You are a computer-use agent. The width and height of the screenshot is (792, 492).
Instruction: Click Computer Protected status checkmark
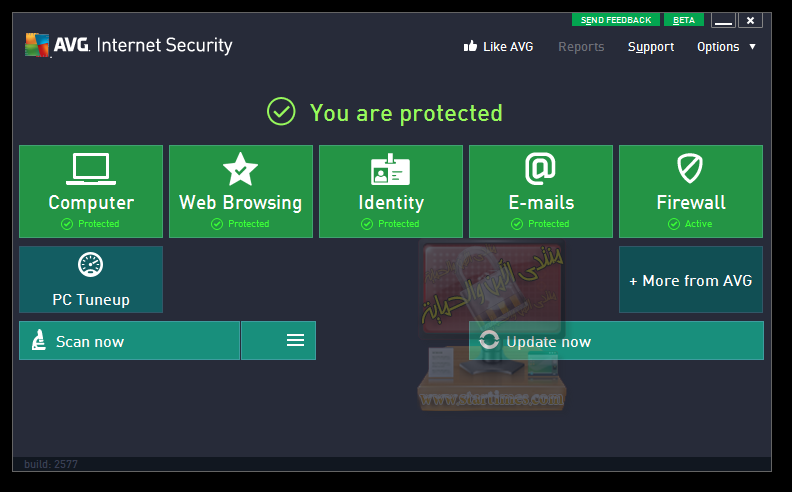67,224
